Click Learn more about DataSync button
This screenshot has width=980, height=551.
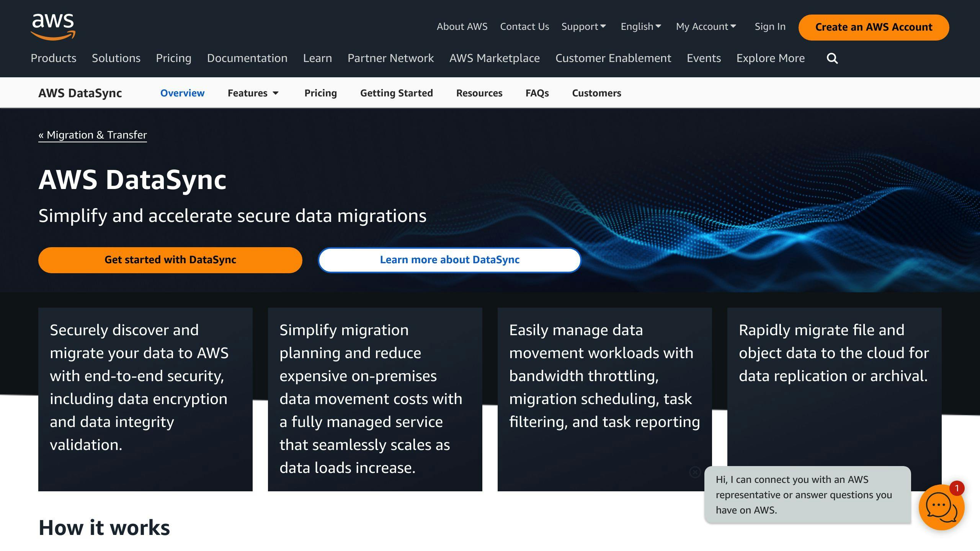pos(450,260)
